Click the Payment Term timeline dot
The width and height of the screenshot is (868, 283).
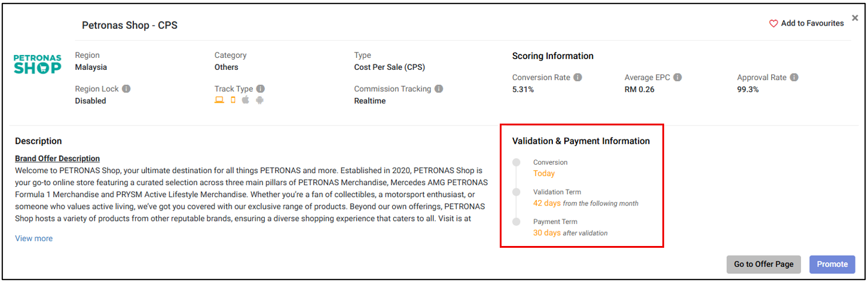click(x=516, y=222)
